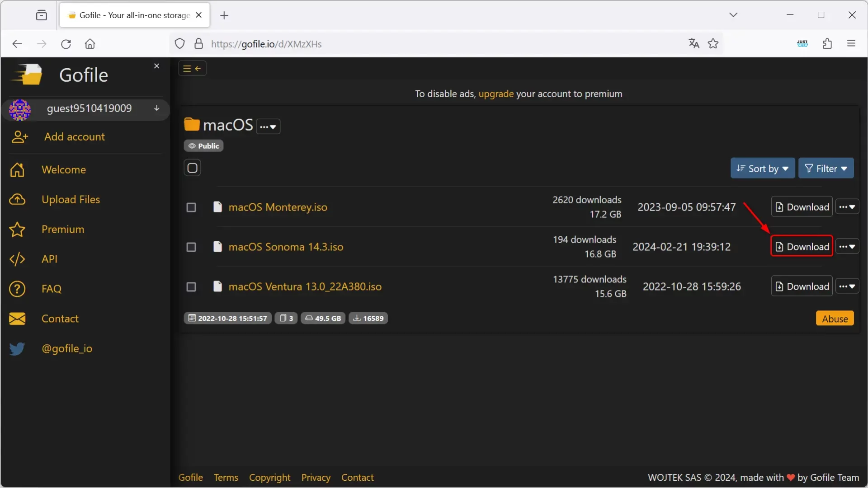Open the footer Terms link
Image resolution: width=868 pixels, height=488 pixels.
tap(226, 478)
